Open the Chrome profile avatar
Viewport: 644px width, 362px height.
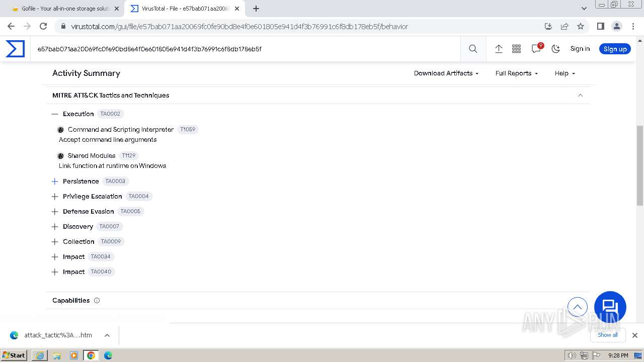(616, 26)
